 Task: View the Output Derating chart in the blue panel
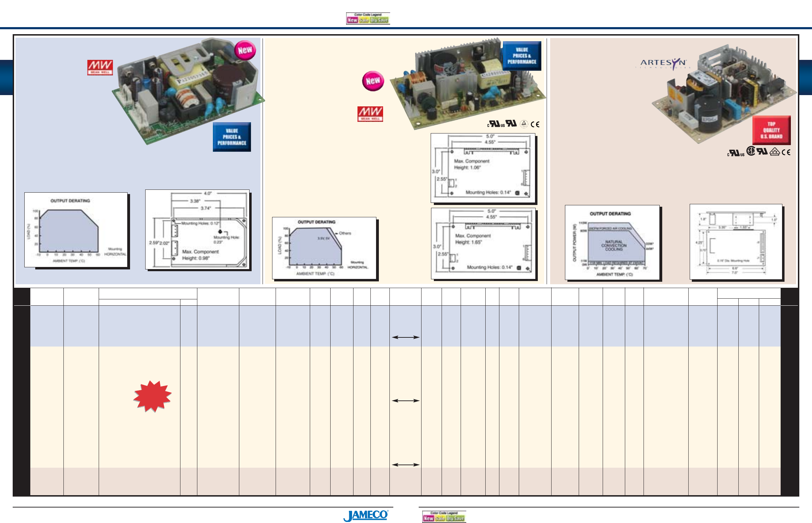click(x=76, y=230)
